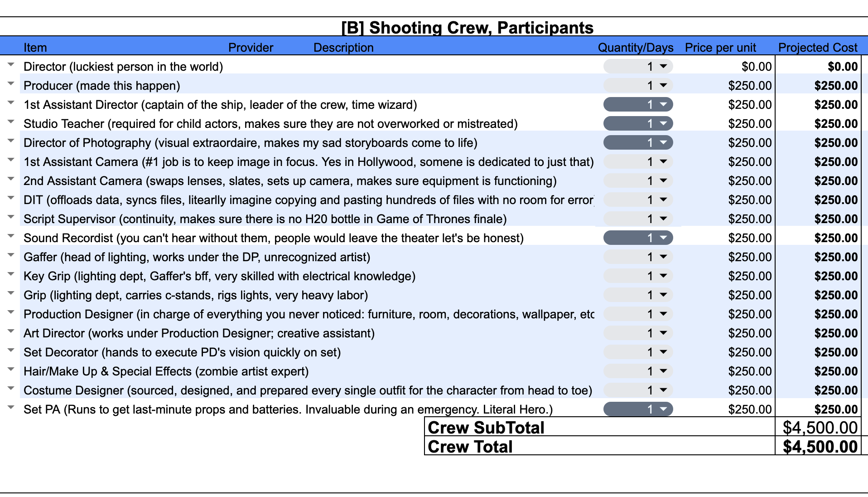The image size is (868, 497).
Task: Select the Quantity/Days column header
Action: pos(635,48)
